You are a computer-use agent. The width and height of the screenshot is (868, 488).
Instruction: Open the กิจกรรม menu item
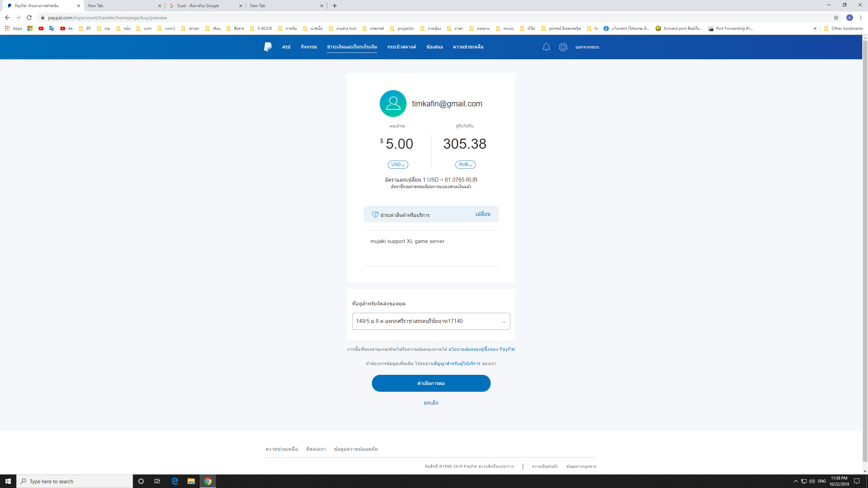coord(309,47)
